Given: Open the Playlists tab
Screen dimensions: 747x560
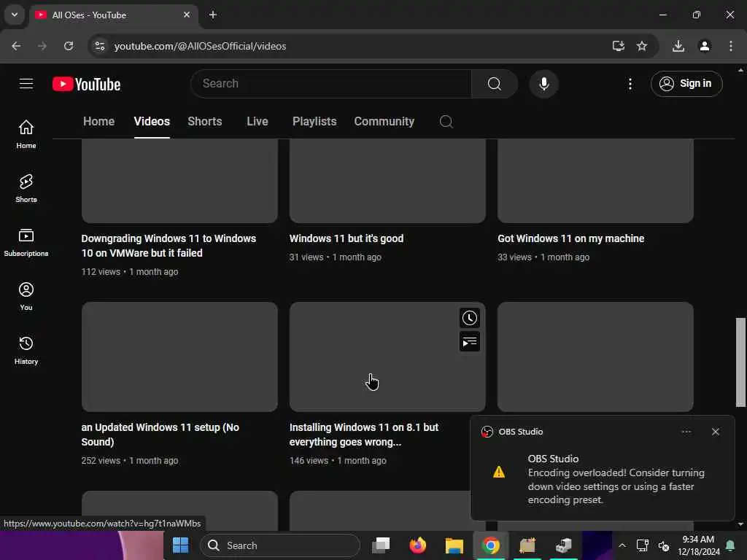Looking at the screenshot, I should click(314, 122).
